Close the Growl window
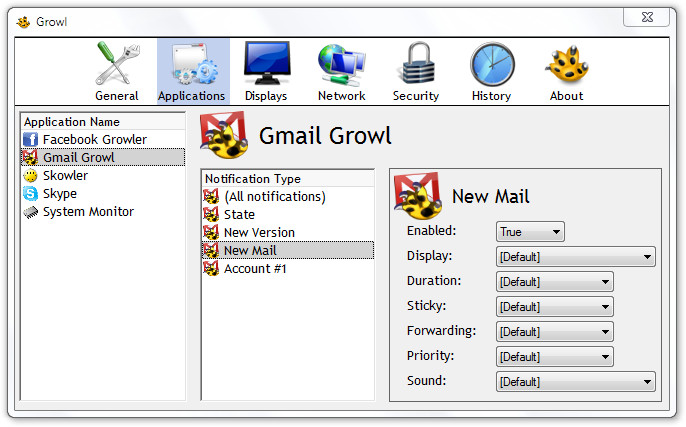686x427 pixels. point(647,18)
